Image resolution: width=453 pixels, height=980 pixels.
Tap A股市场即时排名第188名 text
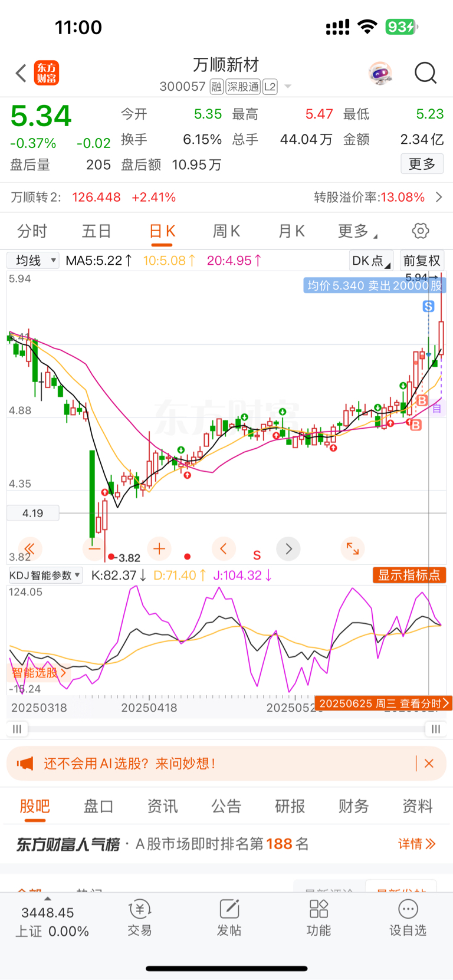[x=222, y=844]
